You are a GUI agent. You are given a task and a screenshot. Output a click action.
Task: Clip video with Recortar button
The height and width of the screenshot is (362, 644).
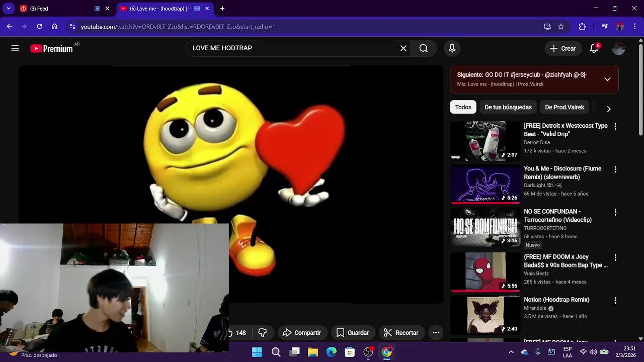pos(401,332)
